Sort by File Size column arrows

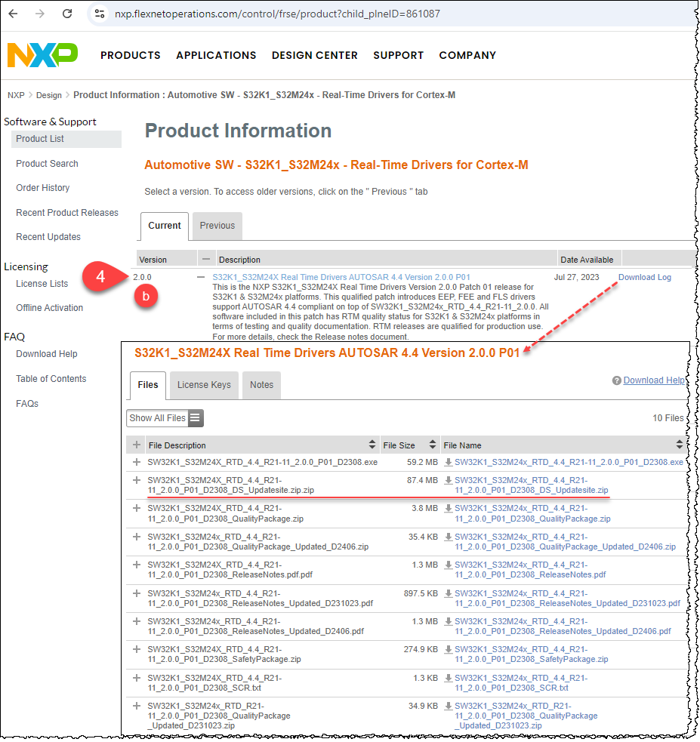[x=432, y=445]
